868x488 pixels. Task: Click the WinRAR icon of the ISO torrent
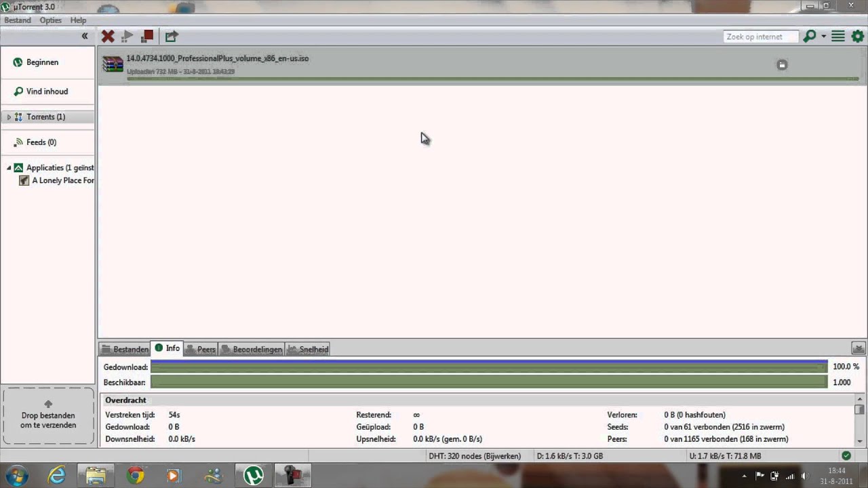(x=113, y=64)
